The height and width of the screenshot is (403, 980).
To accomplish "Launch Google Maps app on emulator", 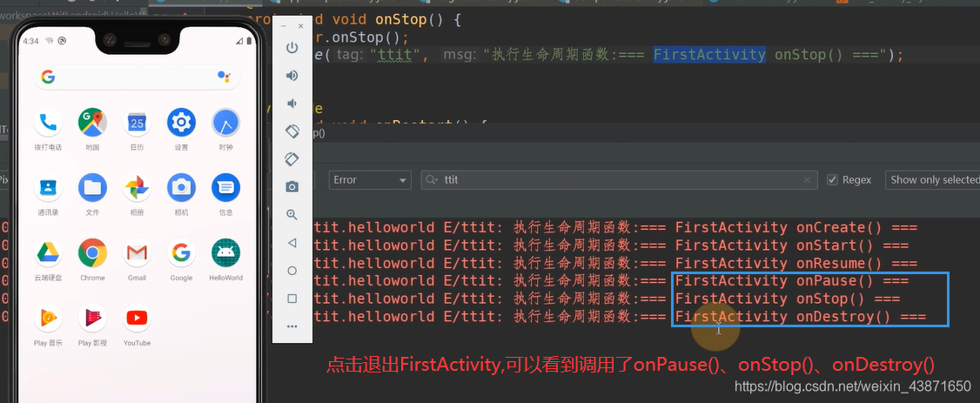I will pos(92,123).
